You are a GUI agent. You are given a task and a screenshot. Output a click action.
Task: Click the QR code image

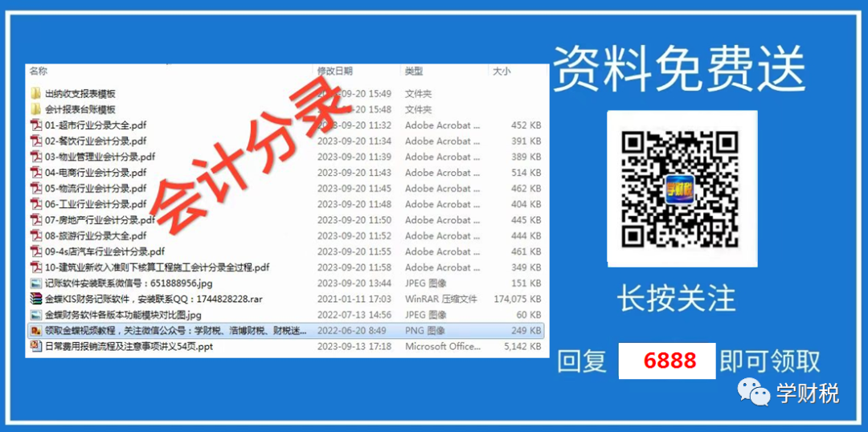[682, 189]
